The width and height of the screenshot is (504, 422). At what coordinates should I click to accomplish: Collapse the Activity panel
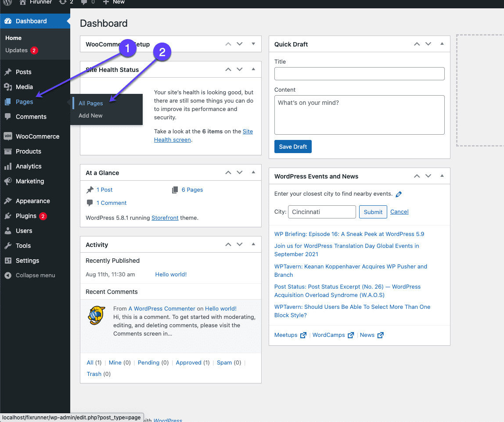coord(253,244)
